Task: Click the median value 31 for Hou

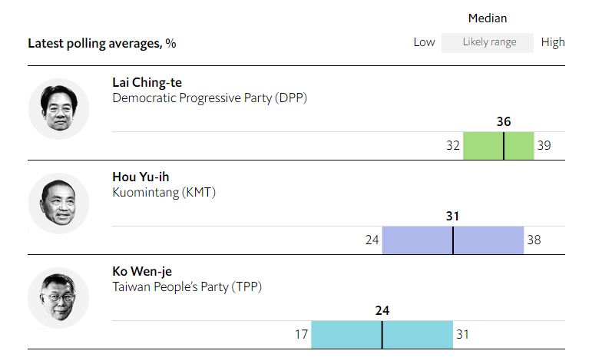Action: click(x=453, y=216)
